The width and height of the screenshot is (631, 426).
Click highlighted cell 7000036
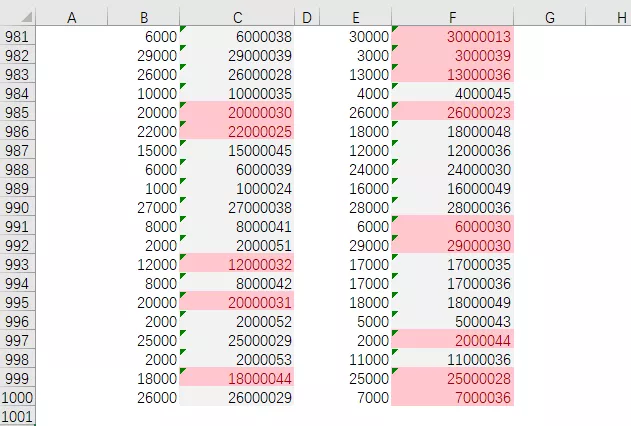[452, 397]
